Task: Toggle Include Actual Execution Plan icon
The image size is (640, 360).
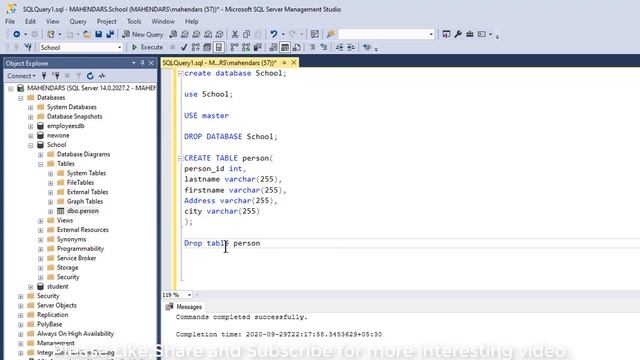Action: (234, 47)
